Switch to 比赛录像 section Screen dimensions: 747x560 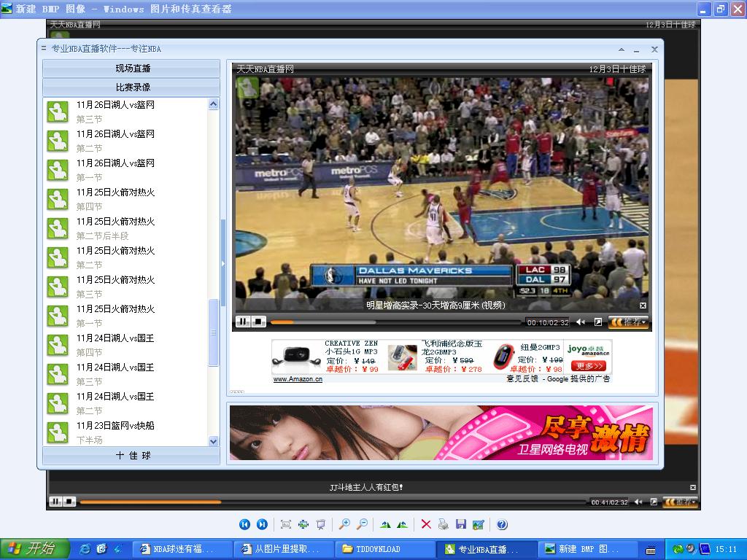pos(131,87)
